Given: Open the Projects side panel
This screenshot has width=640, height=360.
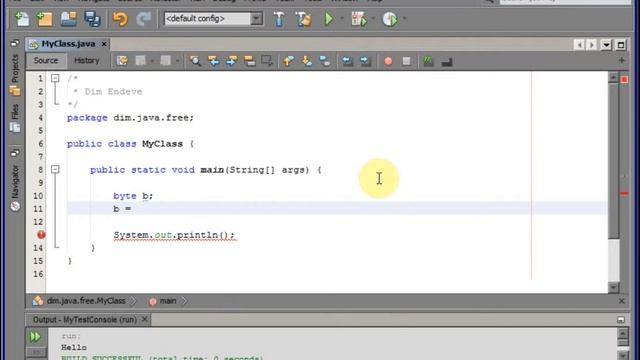Looking at the screenshot, I should point(15,74).
